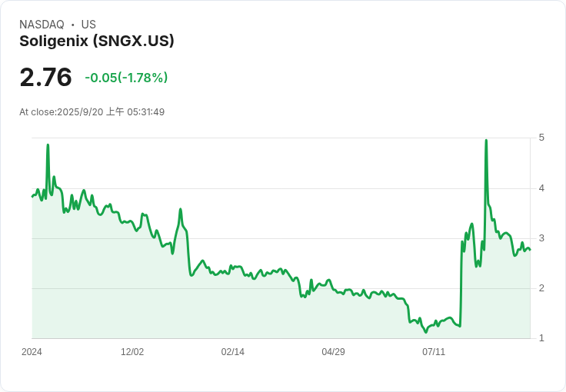Click the 3 y-axis price label
Screen dimensions: 566x392
point(541,238)
